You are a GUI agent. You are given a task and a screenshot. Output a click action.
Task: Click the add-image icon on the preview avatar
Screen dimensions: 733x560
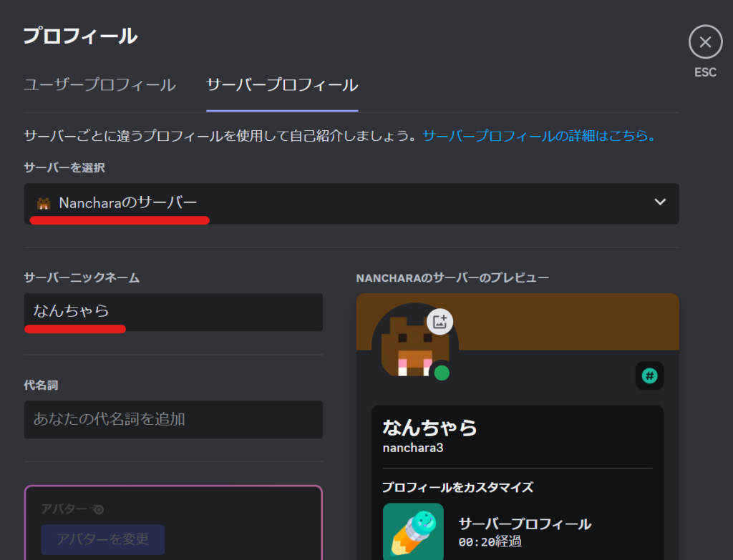tap(440, 321)
